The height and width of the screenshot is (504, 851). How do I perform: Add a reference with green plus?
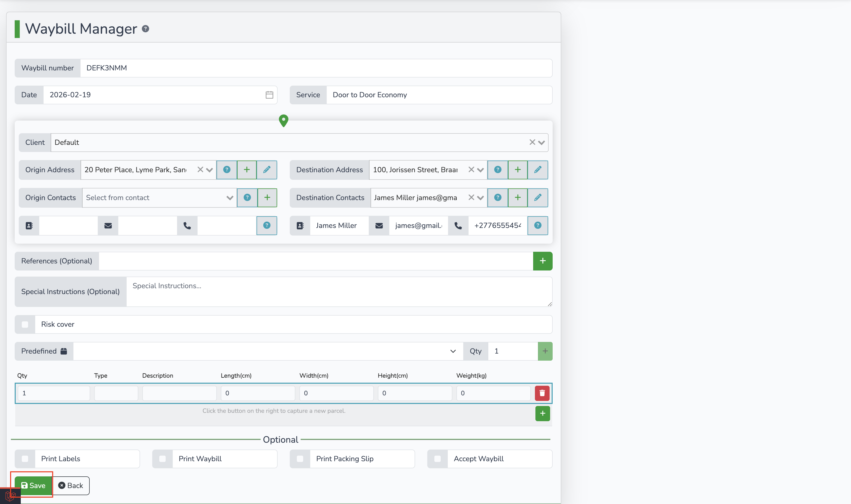543,261
